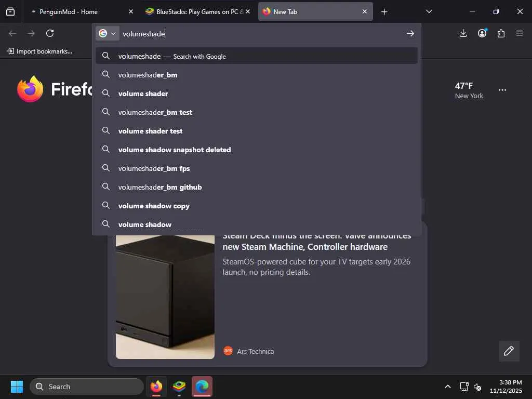Open the Steam Machine article thumbnail
532x399 pixels.
click(x=165, y=297)
